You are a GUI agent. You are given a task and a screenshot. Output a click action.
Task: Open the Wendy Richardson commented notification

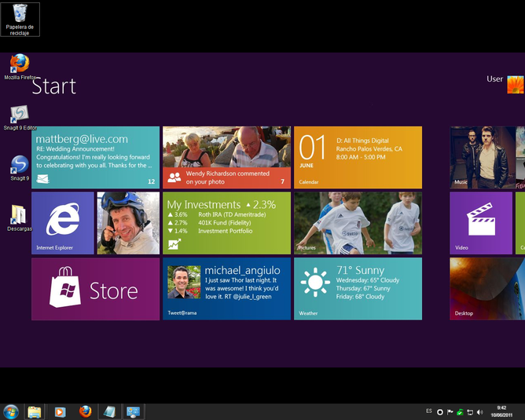point(226,177)
